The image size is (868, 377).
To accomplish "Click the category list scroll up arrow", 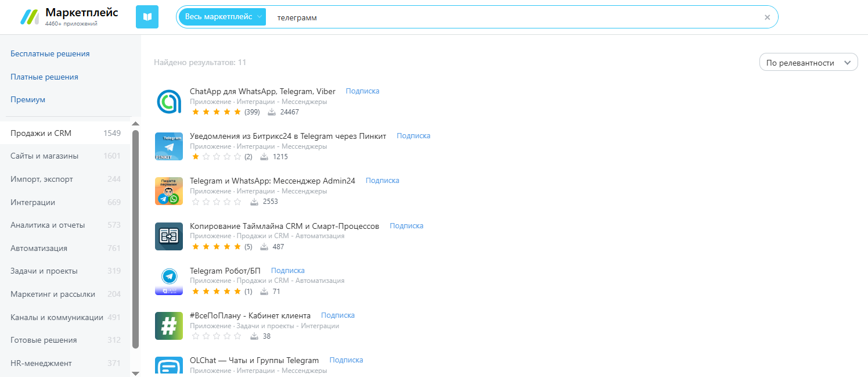I will [135, 124].
